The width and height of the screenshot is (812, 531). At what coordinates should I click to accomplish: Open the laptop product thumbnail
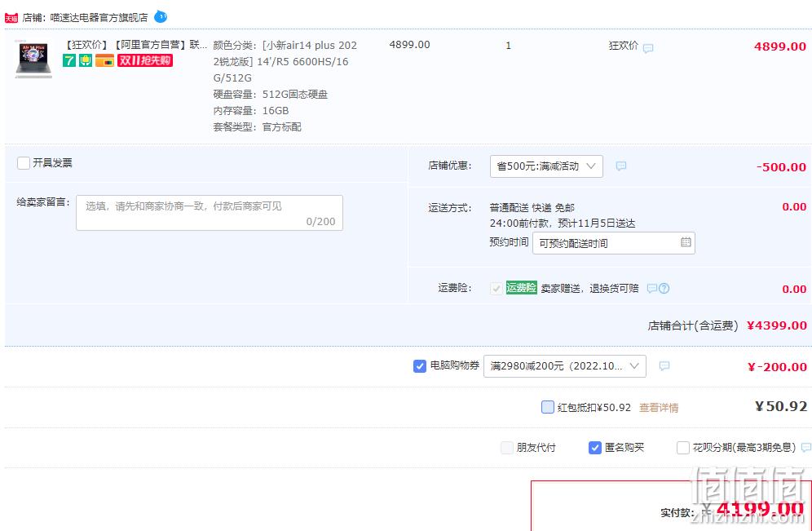(x=33, y=60)
